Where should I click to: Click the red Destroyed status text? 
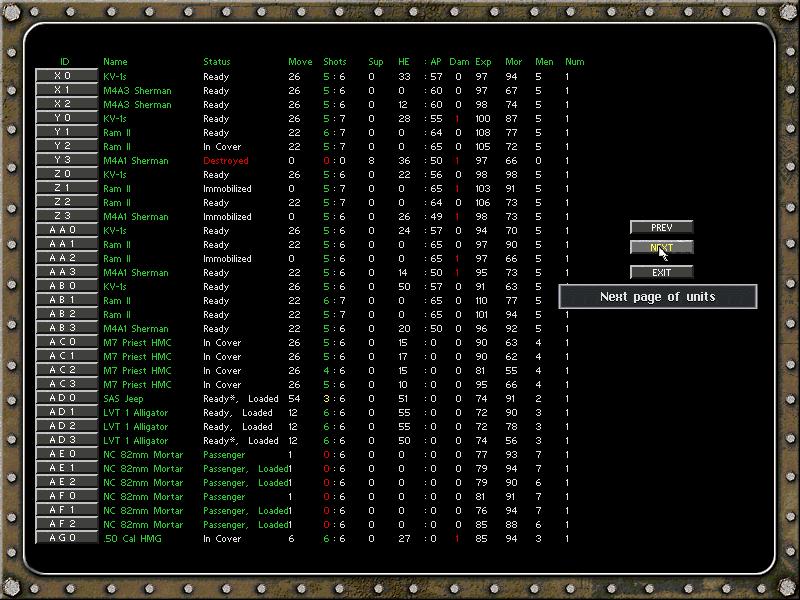click(226, 161)
